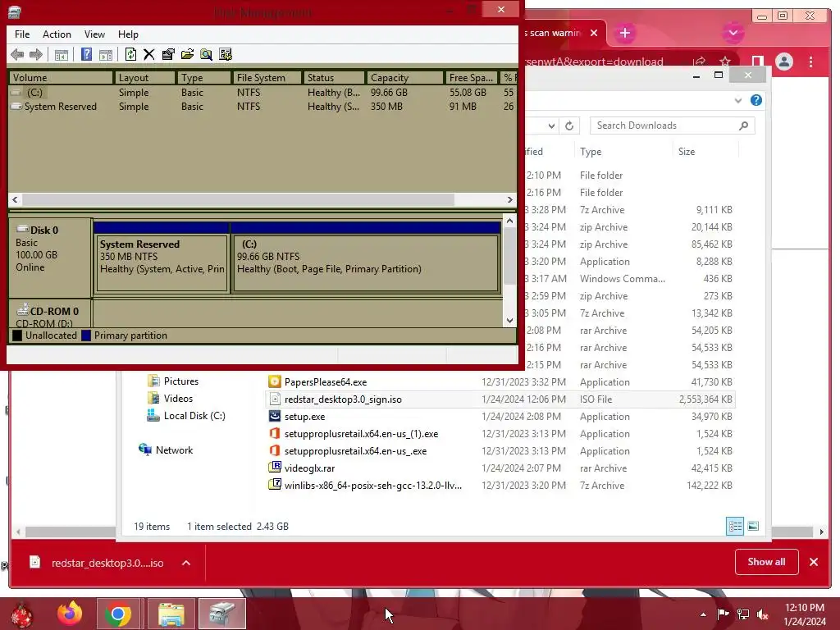Sort by the Layout column header
This screenshot has height=630, width=840.
point(144,78)
